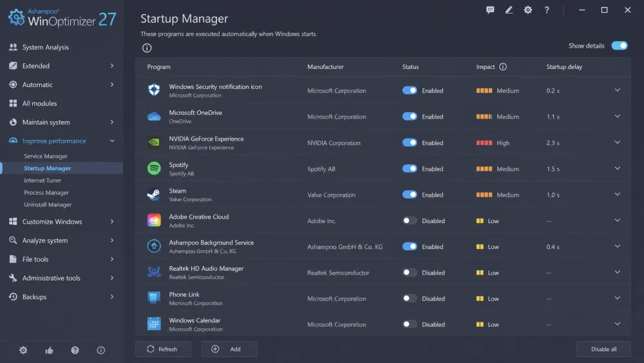Click the Steam program icon
The height and width of the screenshot is (363, 644).
[x=154, y=195]
